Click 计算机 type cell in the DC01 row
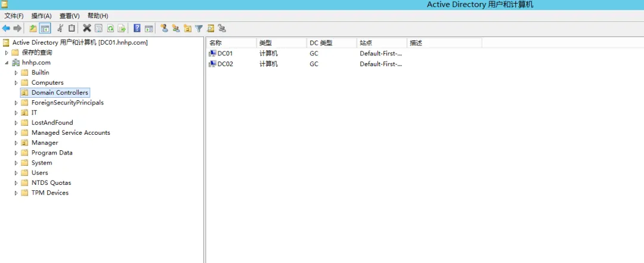Screen dimensions: 644x263 (x=268, y=54)
